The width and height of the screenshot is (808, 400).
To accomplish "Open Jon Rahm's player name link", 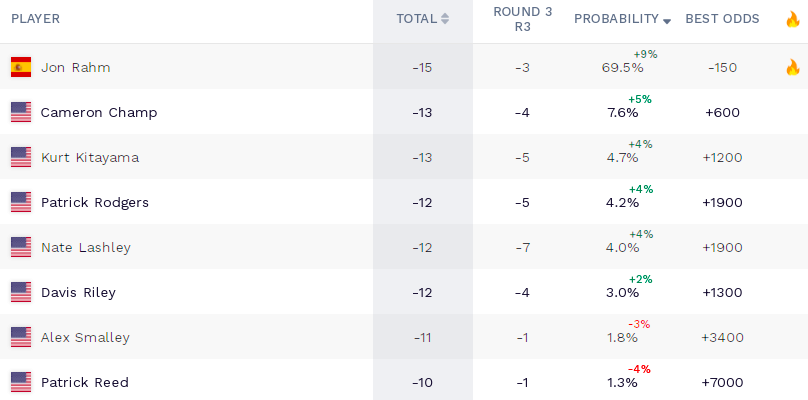I will coord(75,67).
